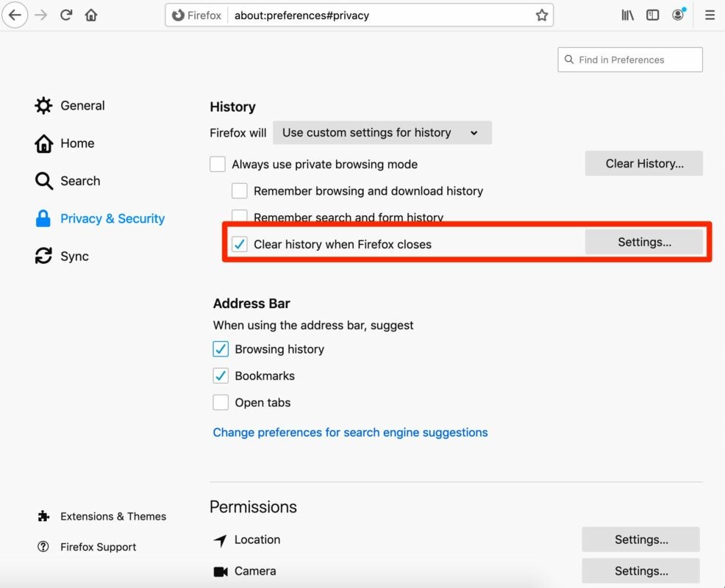This screenshot has height=588, width=725.
Task: Enable Open tabs suggestion checkbox
Action: point(221,403)
